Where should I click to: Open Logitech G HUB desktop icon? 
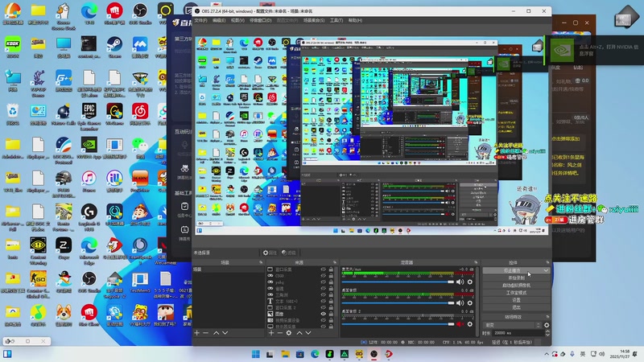(89, 215)
